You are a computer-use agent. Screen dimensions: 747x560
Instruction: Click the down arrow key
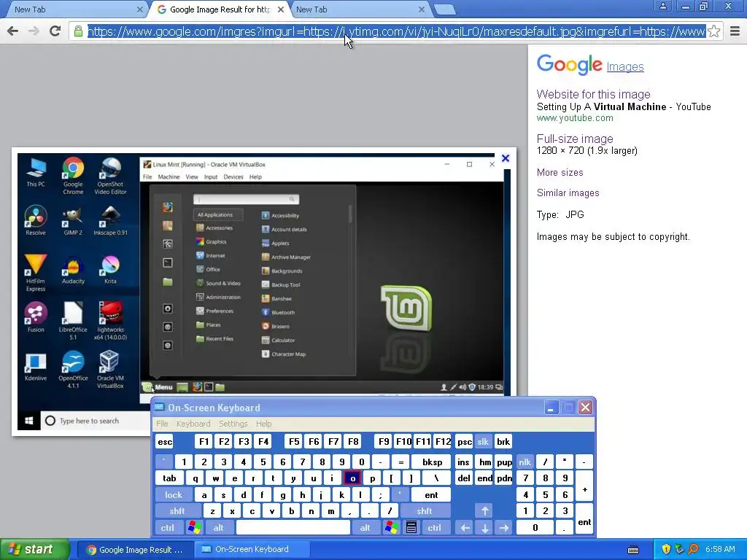click(x=485, y=528)
